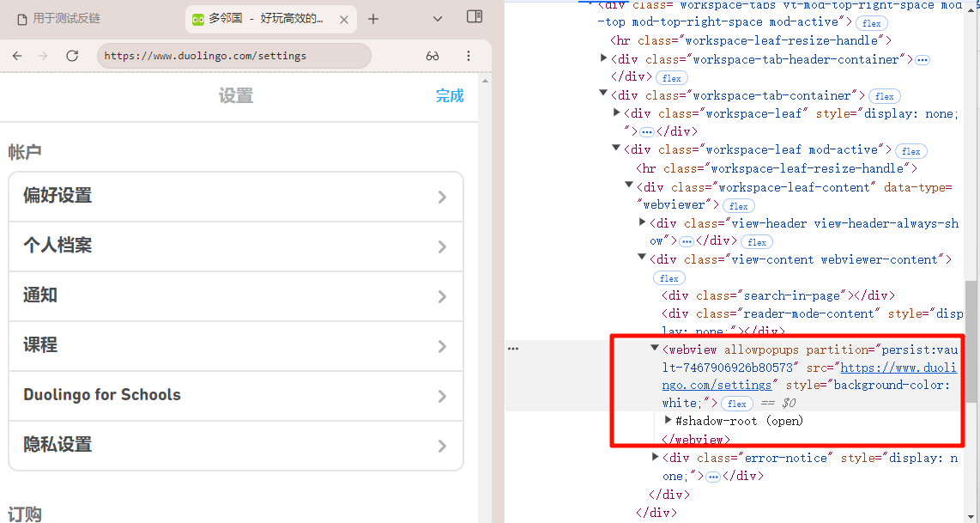Image resolution: width=980 pixels, height=523 pixels.
Task: Toggle the right sidebar panel icon
Action: tap(475, 17)
